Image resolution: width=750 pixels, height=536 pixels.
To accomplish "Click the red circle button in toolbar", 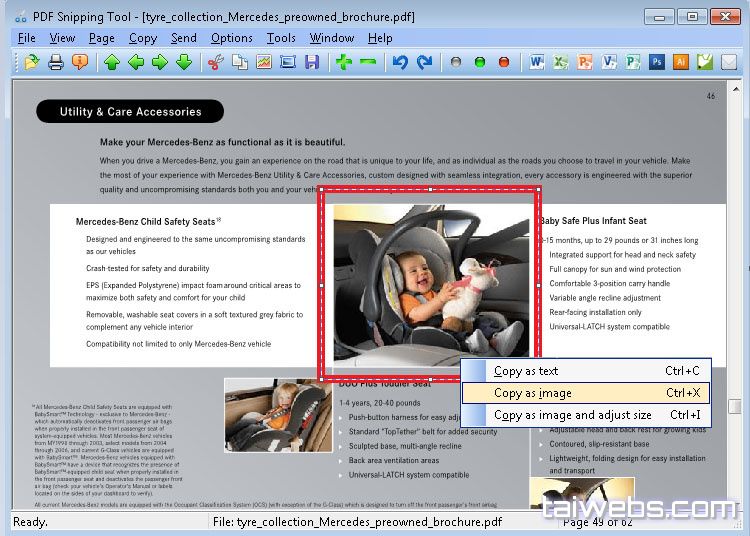I will coord(504,62).
